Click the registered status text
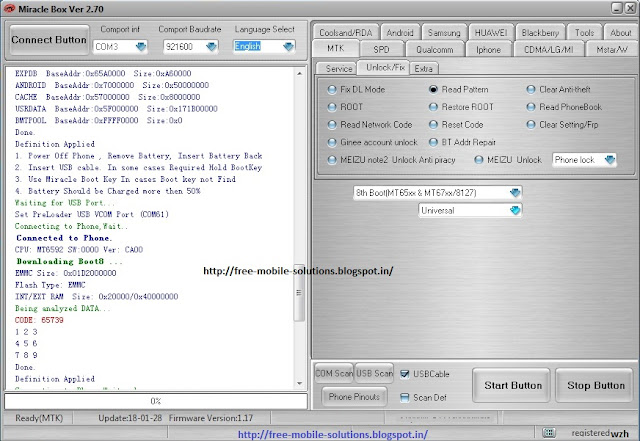This screenshot has height=441, width=640. tap(590, 433)
